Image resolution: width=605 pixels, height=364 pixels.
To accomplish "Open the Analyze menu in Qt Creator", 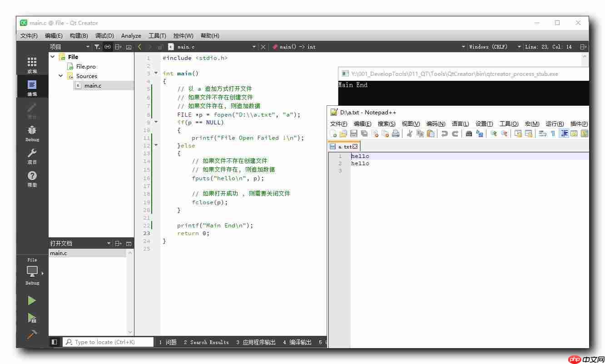I will [131, 35].
